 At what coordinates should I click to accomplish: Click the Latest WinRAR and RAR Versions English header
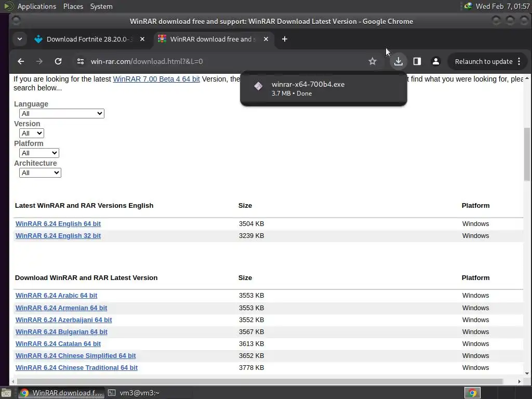coord(84,205)
